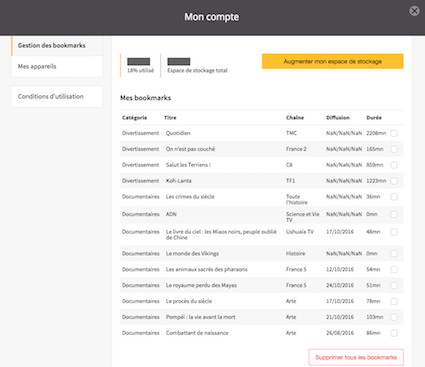
Task: Click Augmenter mon espace de stockage
Action: click(333, 61)
